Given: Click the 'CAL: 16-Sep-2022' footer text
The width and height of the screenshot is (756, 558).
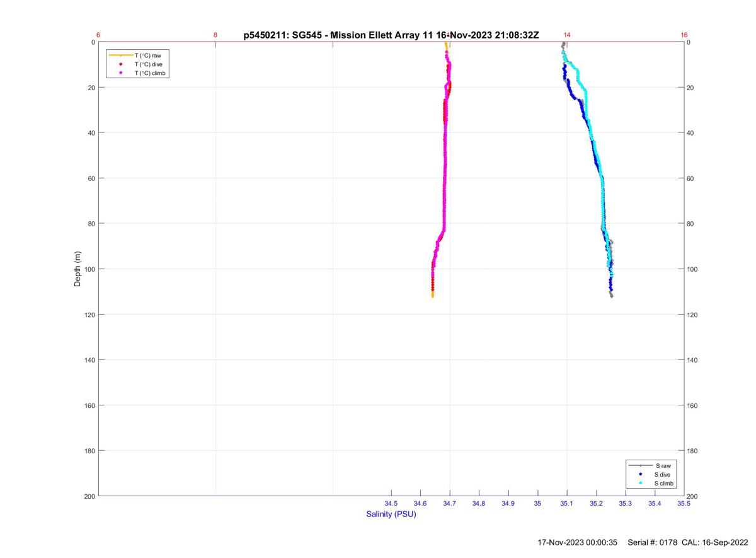Looking at the screenshot, I should (715, 542).
